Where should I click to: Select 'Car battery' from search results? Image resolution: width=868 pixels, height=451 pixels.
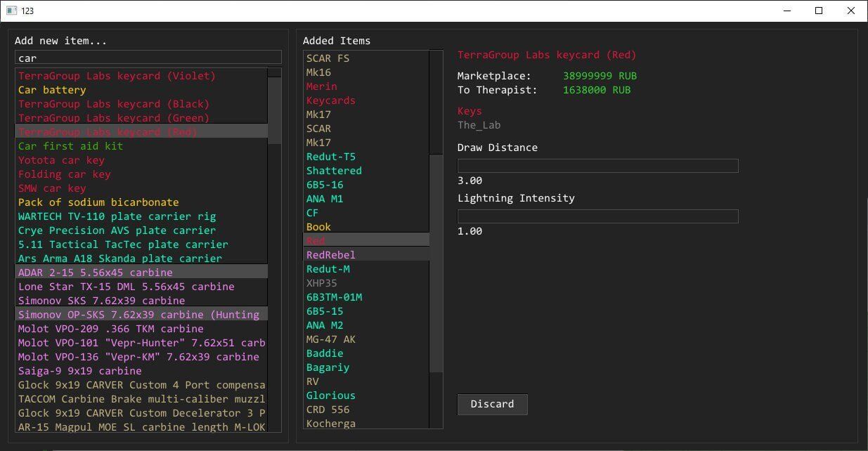(52, 90)
